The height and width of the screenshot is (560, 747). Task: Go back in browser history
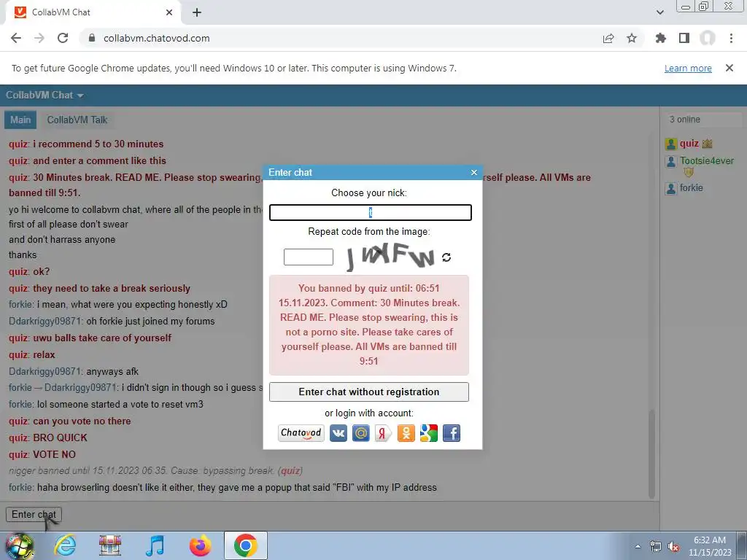[x=16, y=38]
